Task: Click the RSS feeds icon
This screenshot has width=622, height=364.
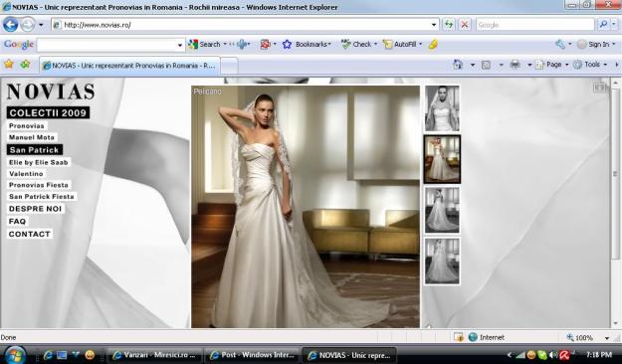Action: (486, 65)
